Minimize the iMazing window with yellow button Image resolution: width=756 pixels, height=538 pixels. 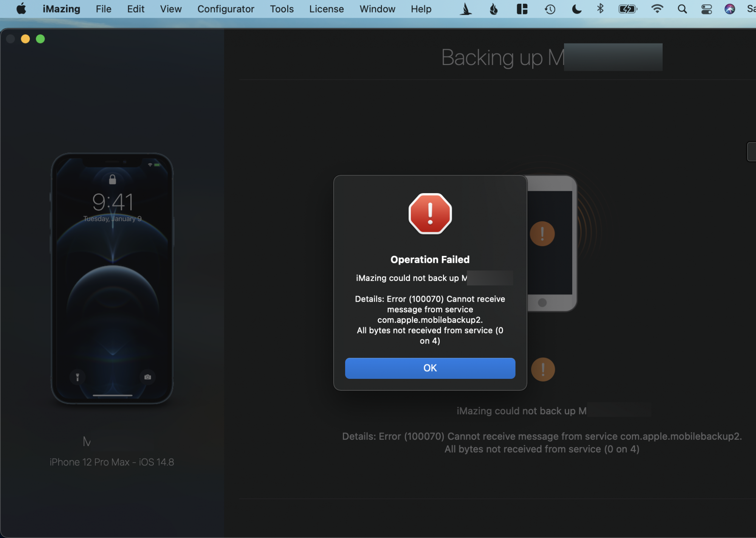[25, 39]
